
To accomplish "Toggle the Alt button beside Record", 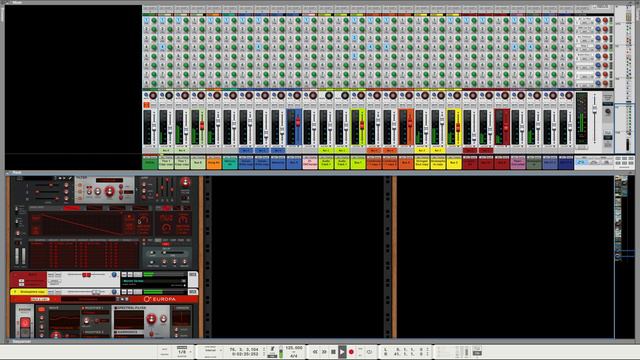I will point(360,355).
